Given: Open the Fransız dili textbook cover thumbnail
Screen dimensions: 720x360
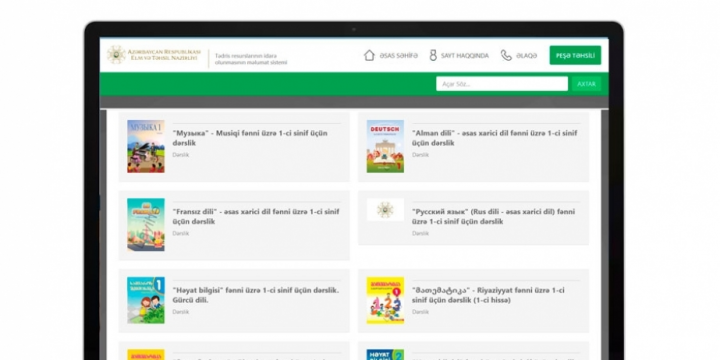Looking at the screenshot, I should click(146, 225).
